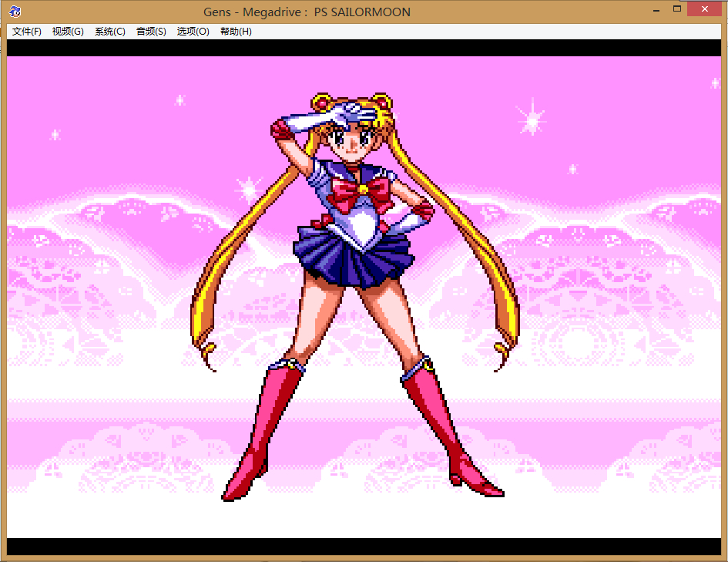Maximize the Gens emulator window

(x=677, y=8)
